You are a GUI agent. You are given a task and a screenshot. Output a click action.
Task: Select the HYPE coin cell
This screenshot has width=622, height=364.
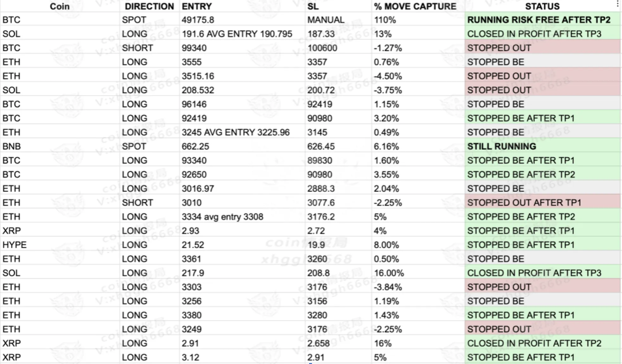15,245
